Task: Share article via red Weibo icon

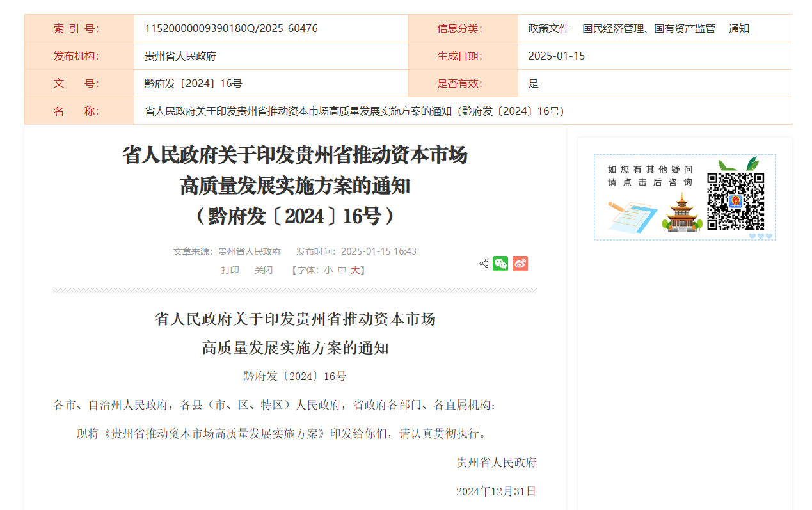Action: 520,264
